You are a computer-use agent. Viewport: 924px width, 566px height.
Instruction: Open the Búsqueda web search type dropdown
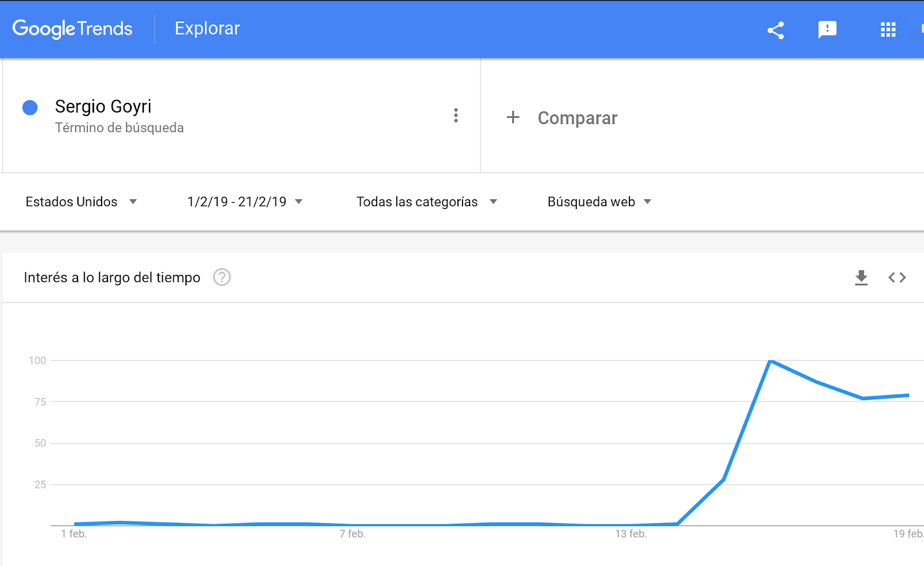coord(599,202)
